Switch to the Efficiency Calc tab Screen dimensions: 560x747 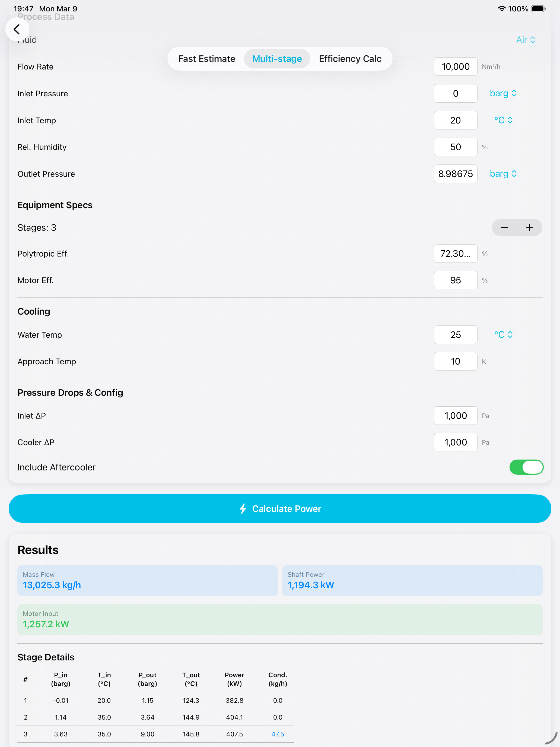(350, 59)
